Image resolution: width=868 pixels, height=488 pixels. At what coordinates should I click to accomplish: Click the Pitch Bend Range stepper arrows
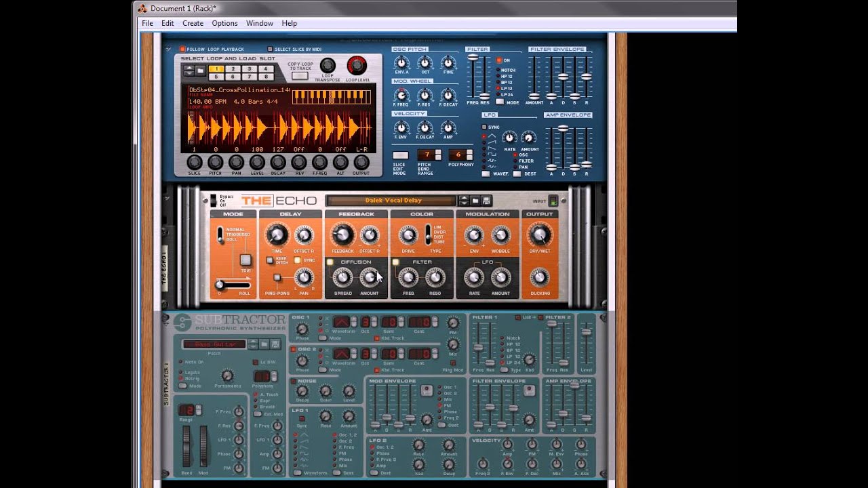click(438, 155)
